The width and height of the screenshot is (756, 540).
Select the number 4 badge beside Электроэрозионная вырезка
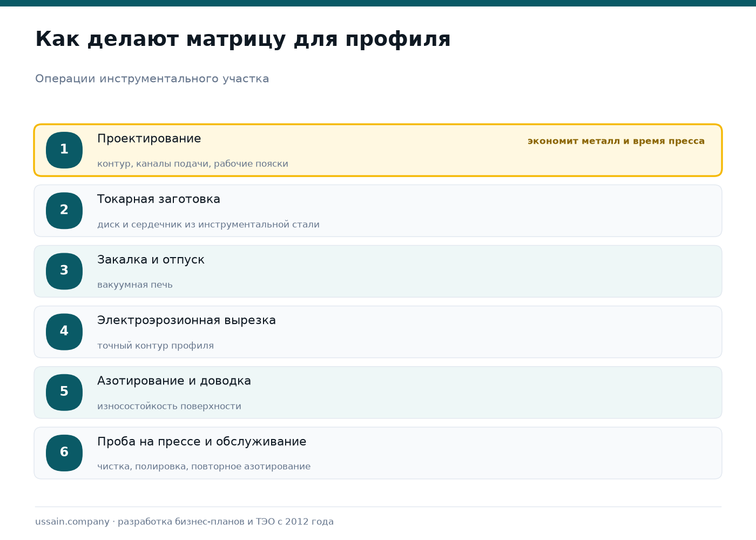64,332
